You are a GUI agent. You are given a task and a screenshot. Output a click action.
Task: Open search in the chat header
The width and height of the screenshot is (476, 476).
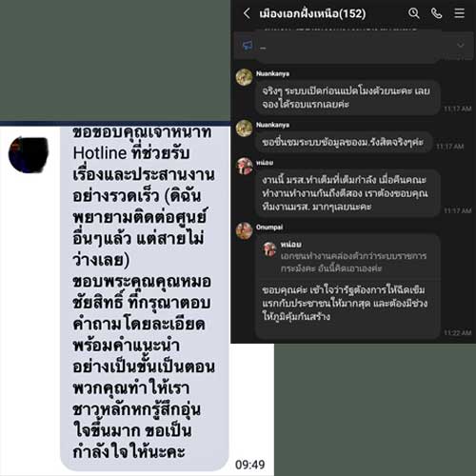click(414, 13)
